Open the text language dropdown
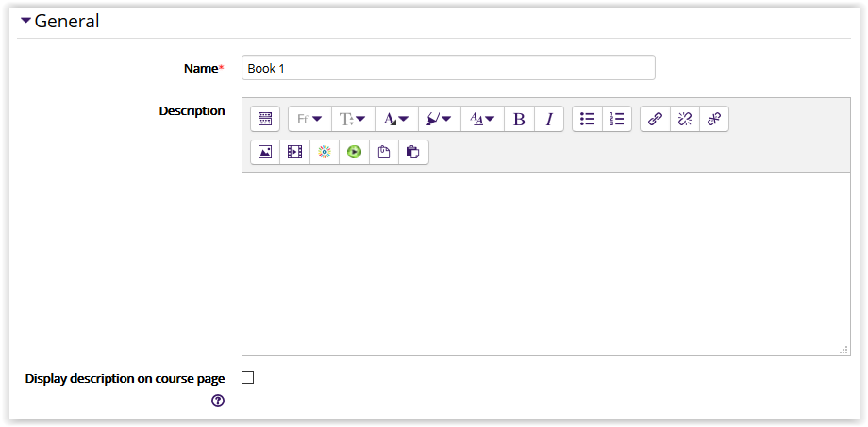 [483, 119]
